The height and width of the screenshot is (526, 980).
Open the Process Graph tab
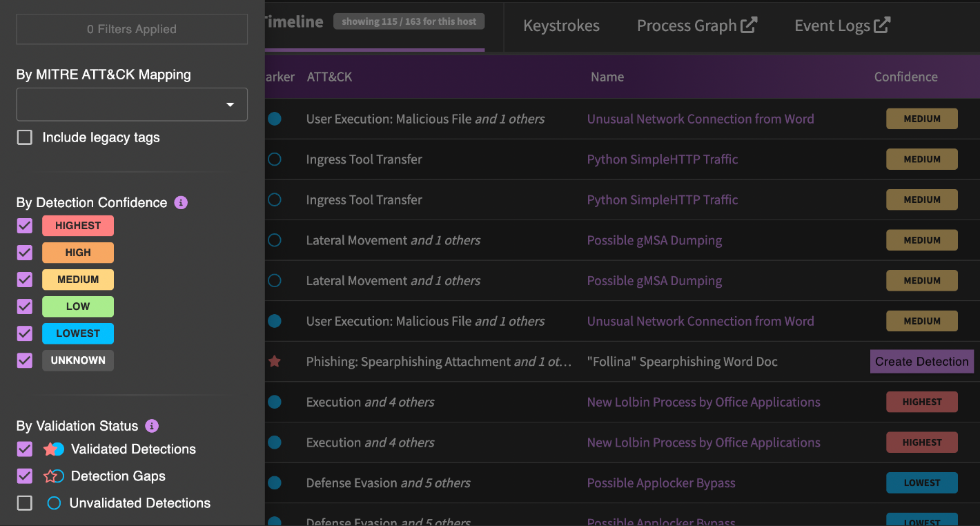pyautogui.click(x=686, y=26)
